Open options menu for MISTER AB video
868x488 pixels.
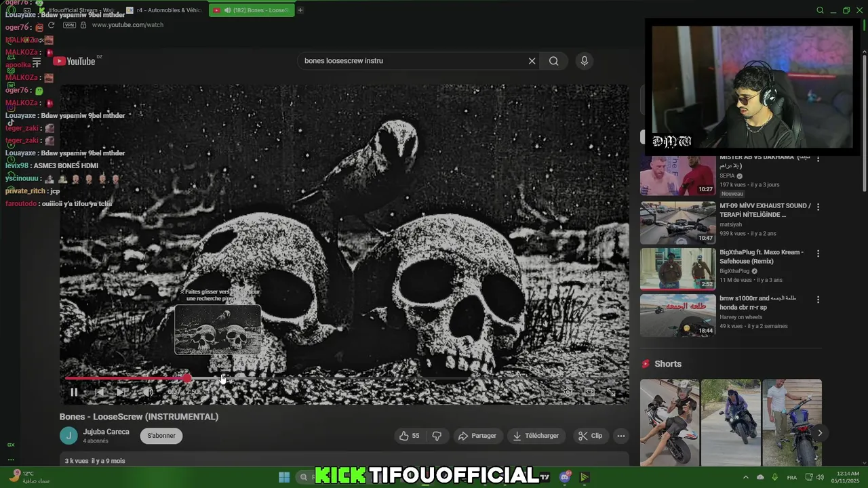click(818, 160)
